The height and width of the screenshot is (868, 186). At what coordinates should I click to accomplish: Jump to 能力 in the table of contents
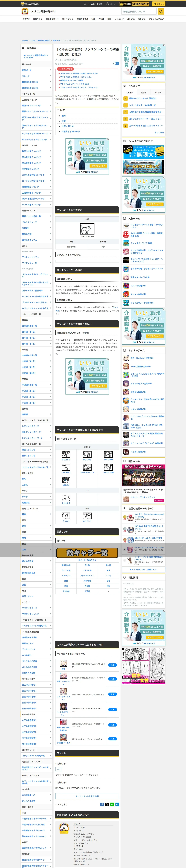pyautogui.click(x=63, y=116)
